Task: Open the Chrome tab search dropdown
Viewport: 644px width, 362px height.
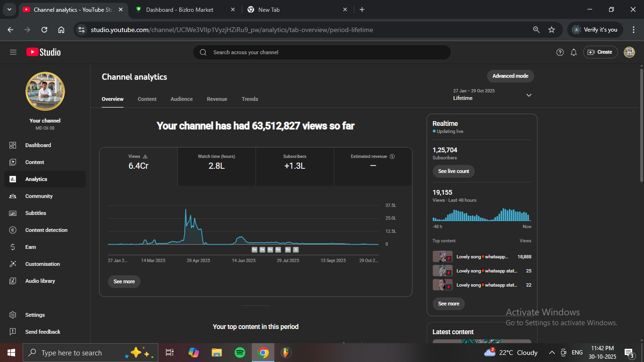Action: point(9,9)
